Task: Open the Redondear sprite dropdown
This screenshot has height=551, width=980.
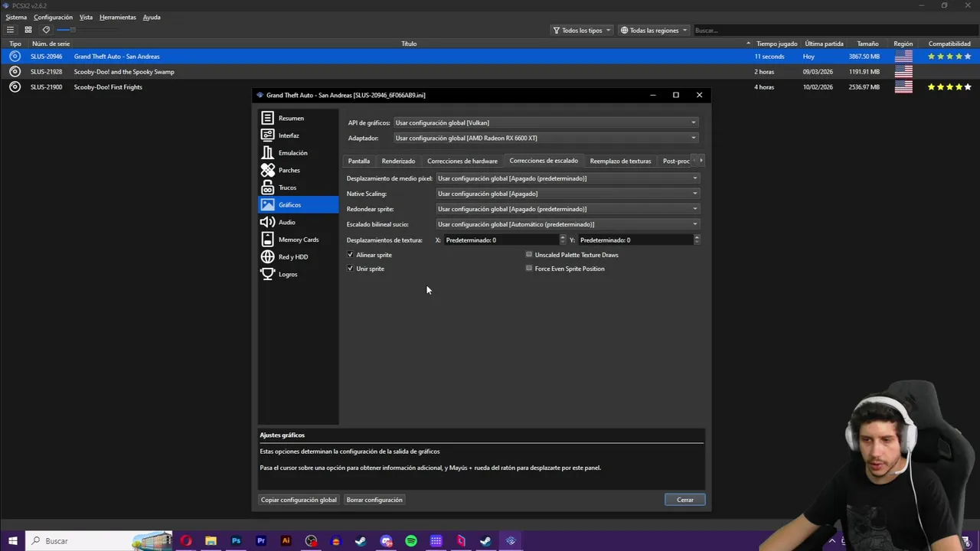Action: pyautogui.click(x=567, y=209)
